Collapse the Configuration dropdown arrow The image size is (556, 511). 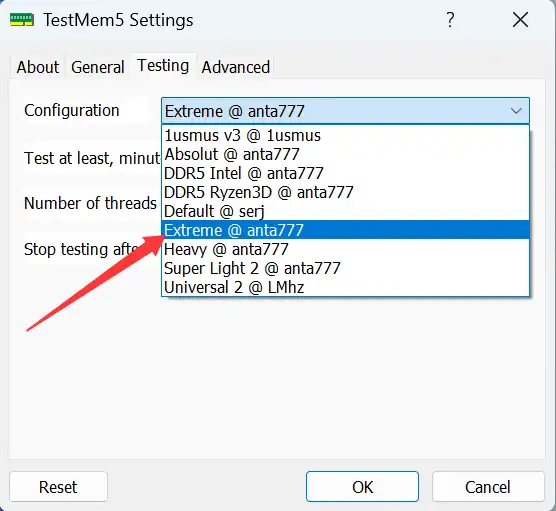pyautogui.click(x=516, y=111)
